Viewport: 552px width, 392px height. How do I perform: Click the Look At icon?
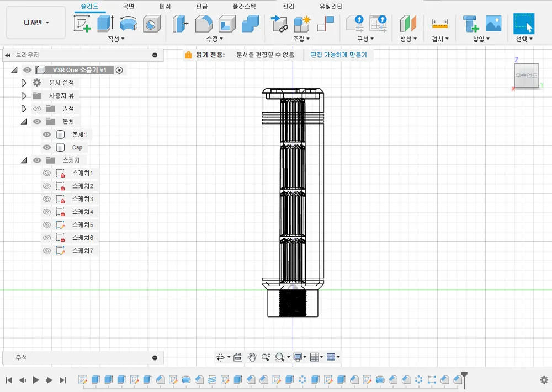238,357
